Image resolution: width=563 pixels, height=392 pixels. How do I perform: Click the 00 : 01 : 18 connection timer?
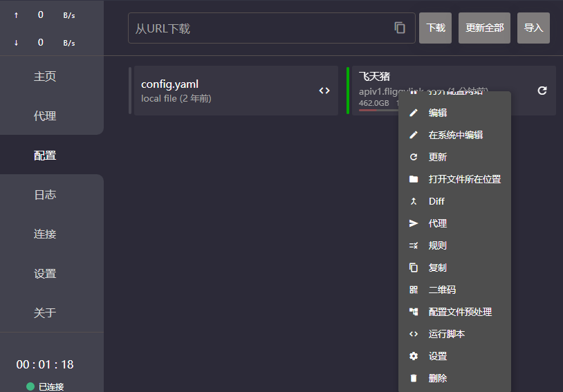(45, 365)
